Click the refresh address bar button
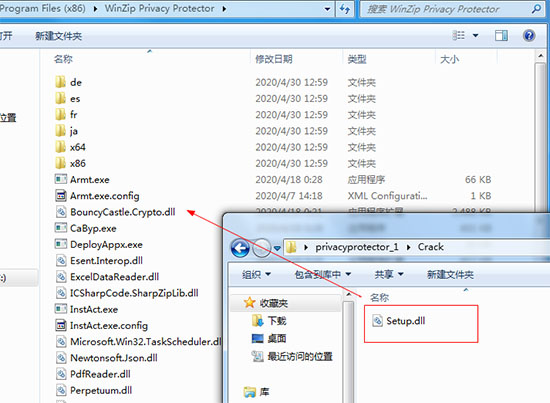Viewport: 550px width, 403px height. pyautogui.click(x=345, y=9)
